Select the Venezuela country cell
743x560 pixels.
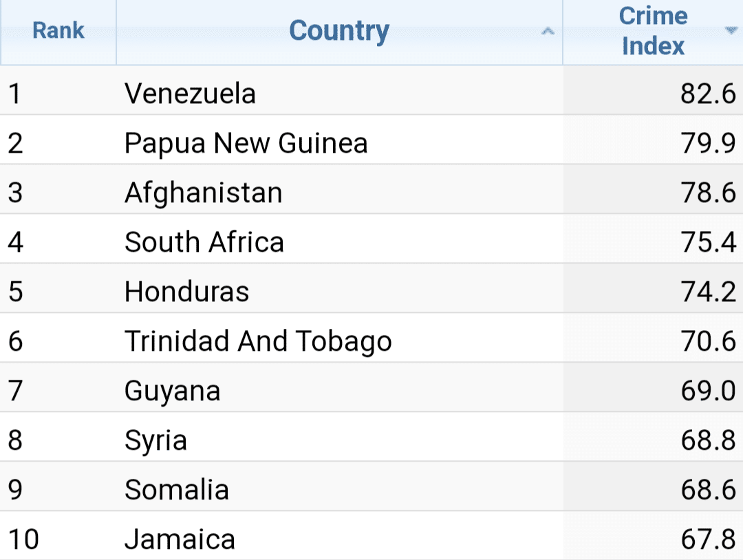point(190,94)
